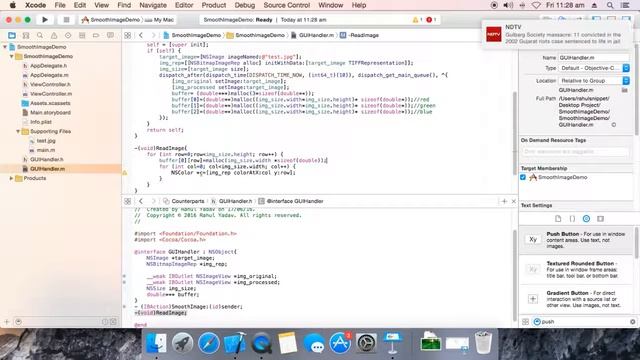The image size is (640, 360).
Task: Open the SmoothImageDemo scheme selector
Action: click(x=110, y=20)
